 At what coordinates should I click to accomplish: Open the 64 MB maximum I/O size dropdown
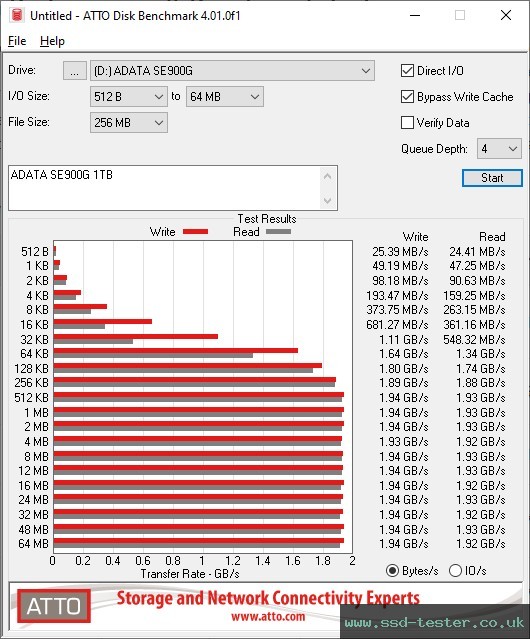point(224,97)
